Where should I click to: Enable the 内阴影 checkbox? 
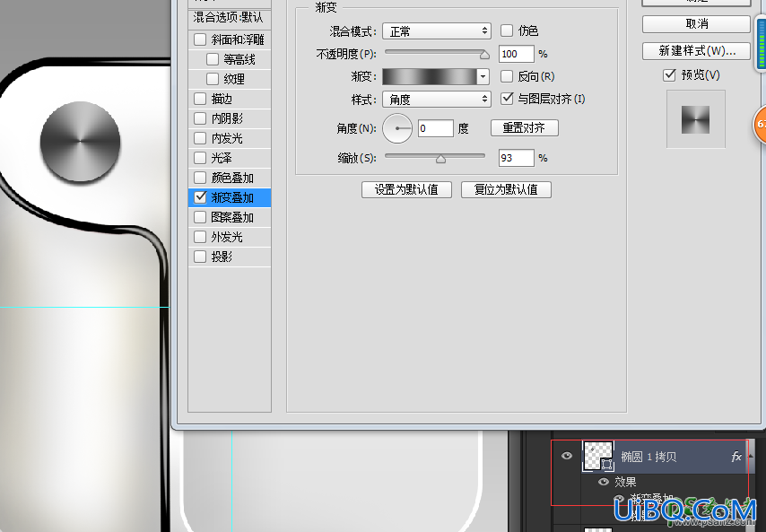200,118
